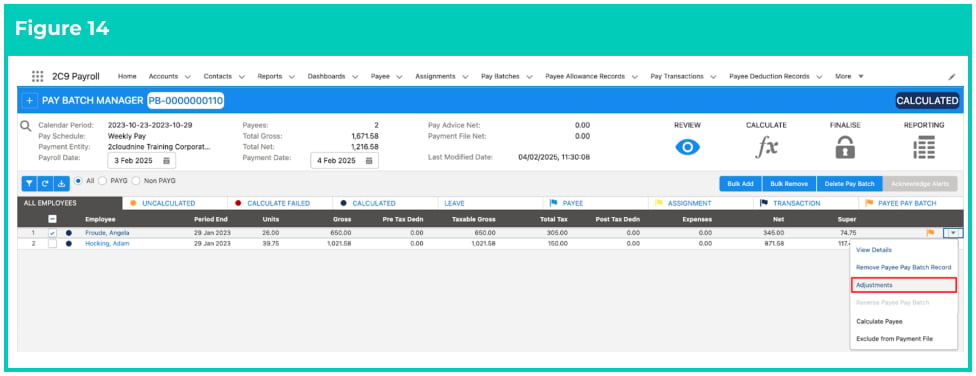The height and width of the screenshot is (376, 976).
Task: Click the Bulk Remove button
Action: pyautogui.click(x=789, y=184)
